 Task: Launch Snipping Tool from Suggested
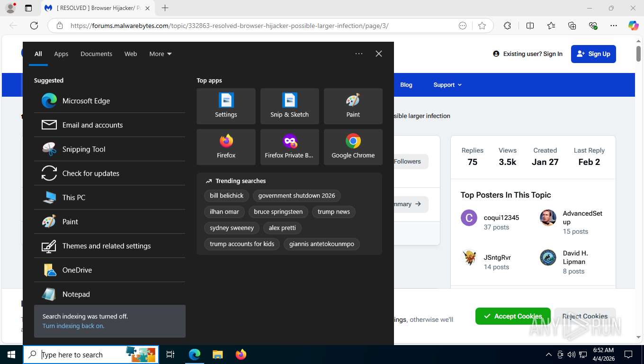tap(109, 149)
